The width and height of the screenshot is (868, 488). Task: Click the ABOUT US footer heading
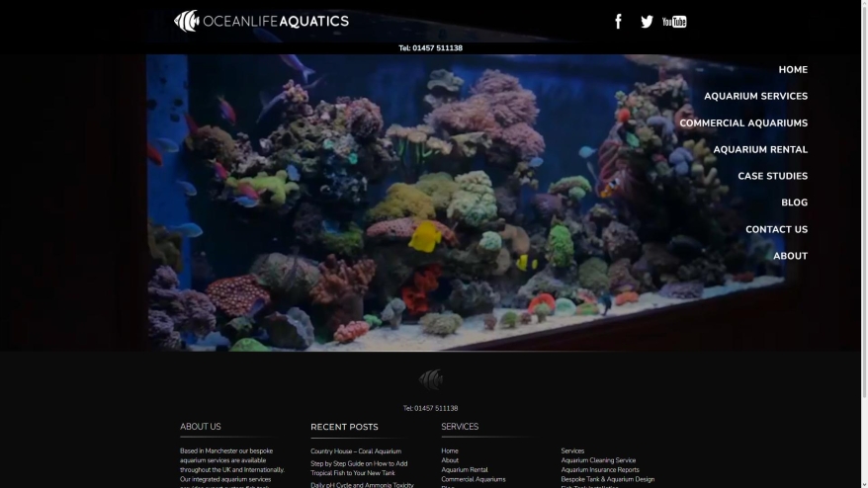[x=201, y=427]
